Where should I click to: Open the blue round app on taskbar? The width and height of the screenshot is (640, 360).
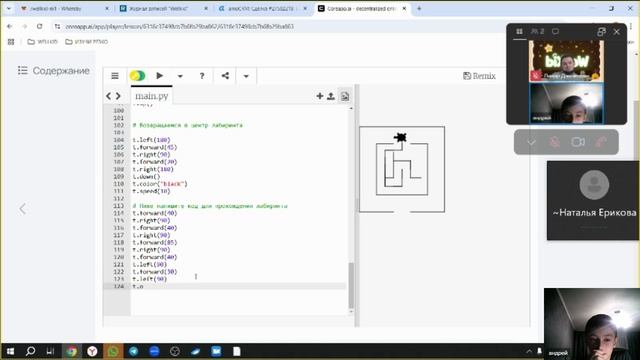click(154, 351)
